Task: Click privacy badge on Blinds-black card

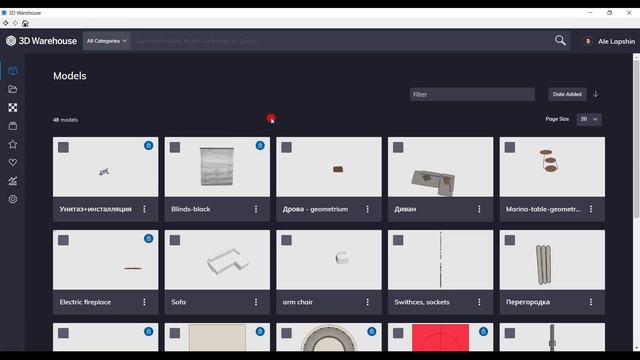Action: [260, 146]
